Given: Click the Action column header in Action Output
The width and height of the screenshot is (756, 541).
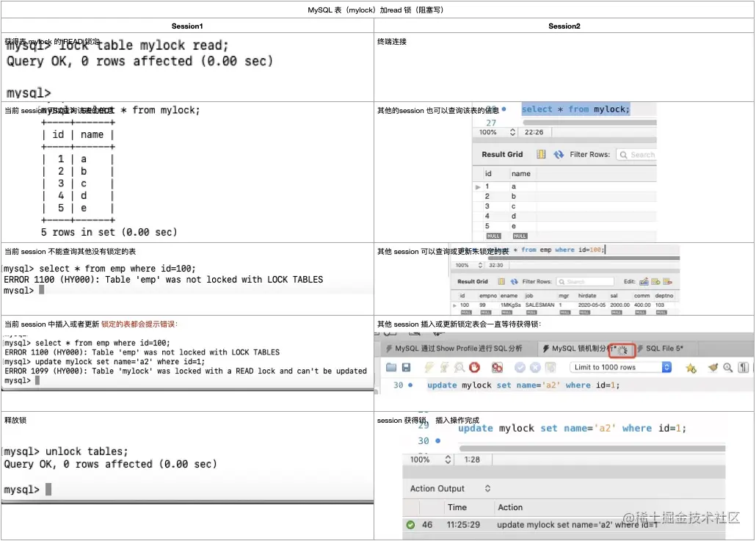Looking at the screenshot, I should tap(510, 507).
